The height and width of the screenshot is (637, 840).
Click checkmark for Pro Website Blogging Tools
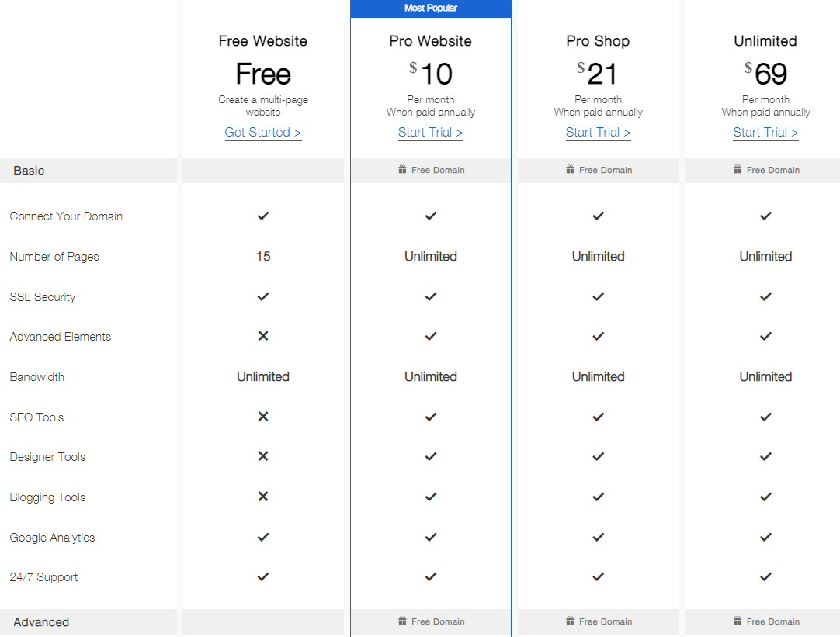pos(431,497)
